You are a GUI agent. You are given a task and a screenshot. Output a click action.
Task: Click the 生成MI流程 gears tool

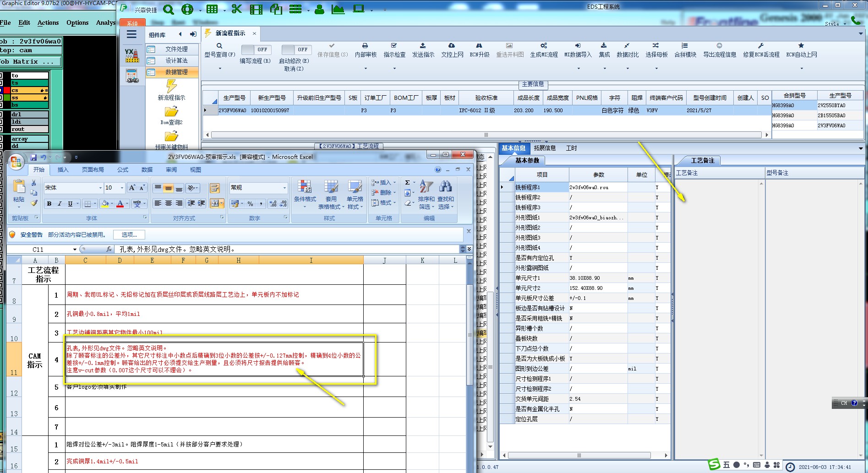(x=544, y=50)
